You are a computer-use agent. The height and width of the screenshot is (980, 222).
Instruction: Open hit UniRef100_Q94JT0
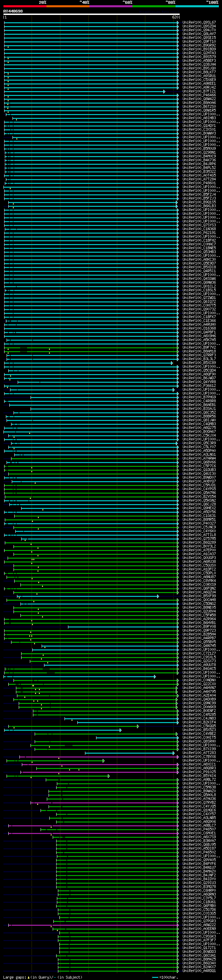(x=199, y=30)
